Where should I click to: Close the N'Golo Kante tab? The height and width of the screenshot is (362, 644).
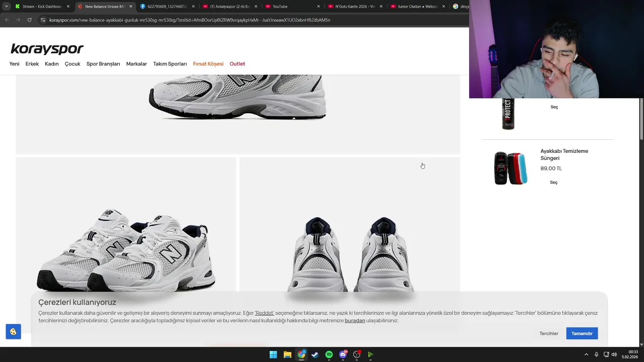pos(380,7)
